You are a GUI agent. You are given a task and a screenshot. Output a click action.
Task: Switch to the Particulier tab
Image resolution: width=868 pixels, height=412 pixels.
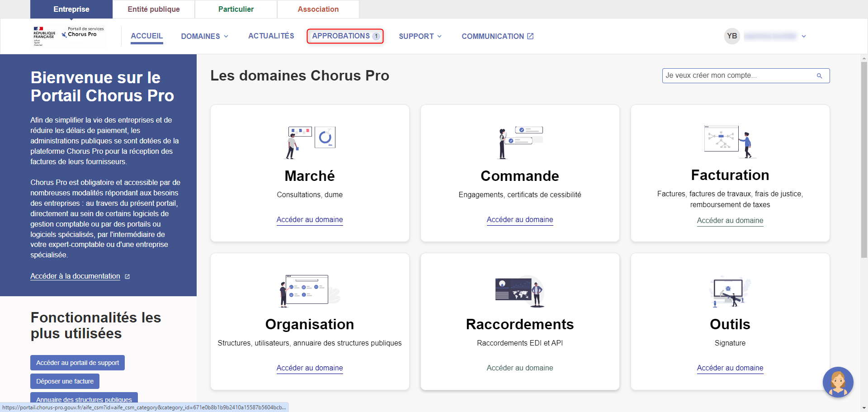click(x=236, y=9)
